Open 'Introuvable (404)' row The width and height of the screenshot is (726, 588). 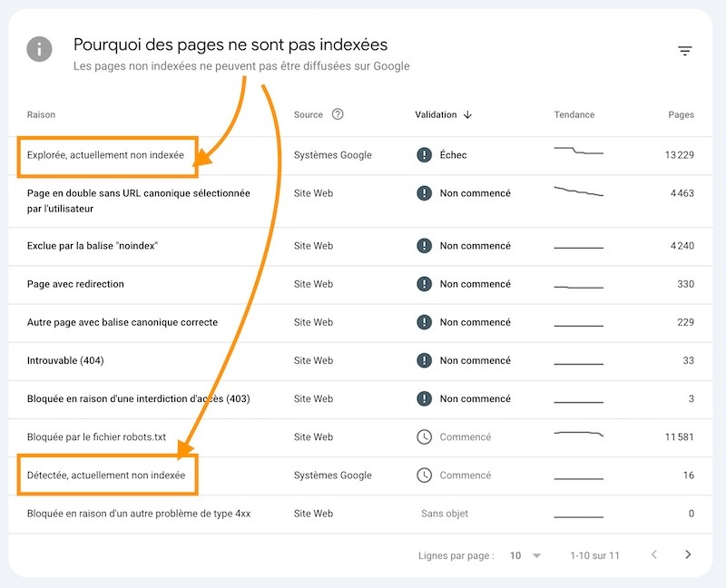coord(360,361)
